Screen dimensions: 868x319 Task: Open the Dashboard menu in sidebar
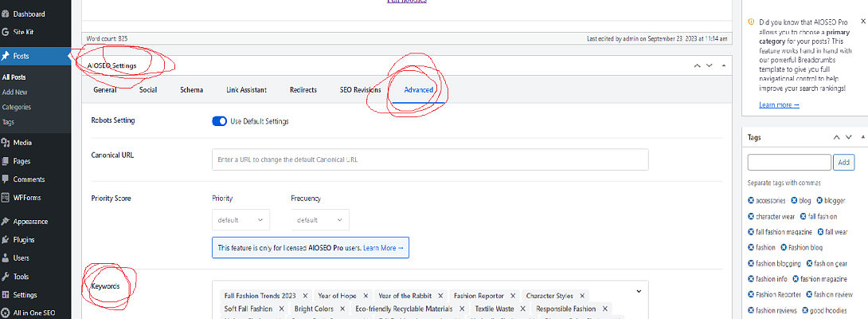point(29,14)
